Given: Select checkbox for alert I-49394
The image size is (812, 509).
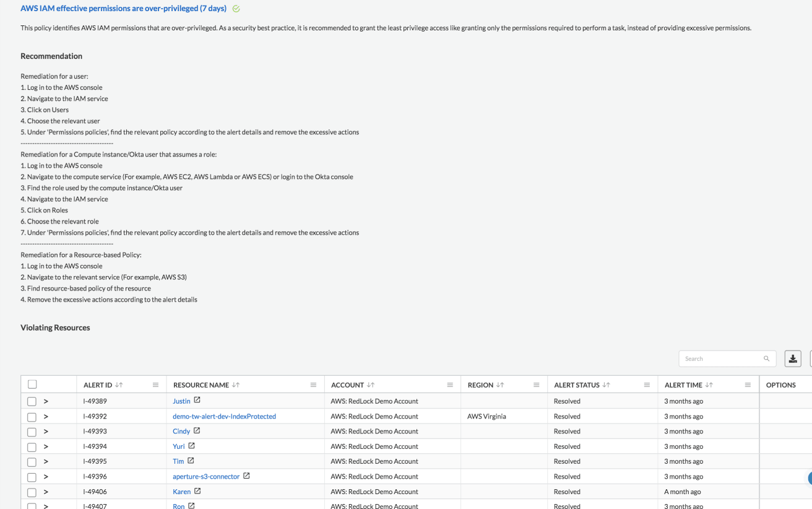Looking at the screenshot, I should coord(32,446).
